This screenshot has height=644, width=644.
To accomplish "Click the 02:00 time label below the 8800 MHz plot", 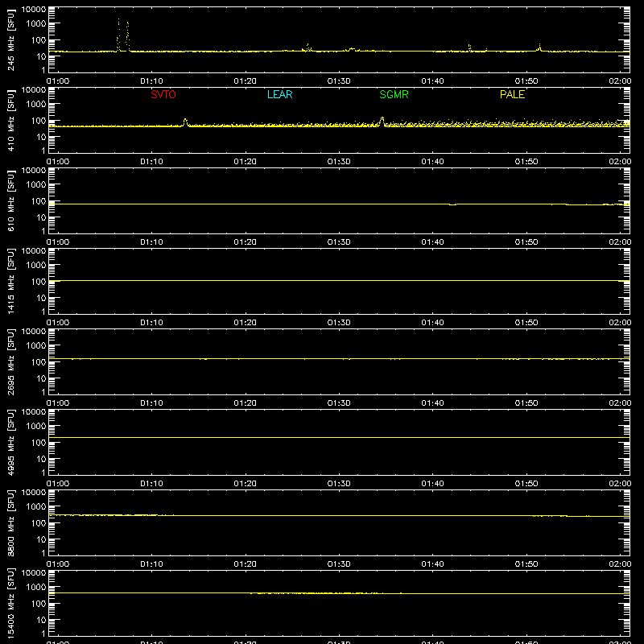I will tap(620, 564).
